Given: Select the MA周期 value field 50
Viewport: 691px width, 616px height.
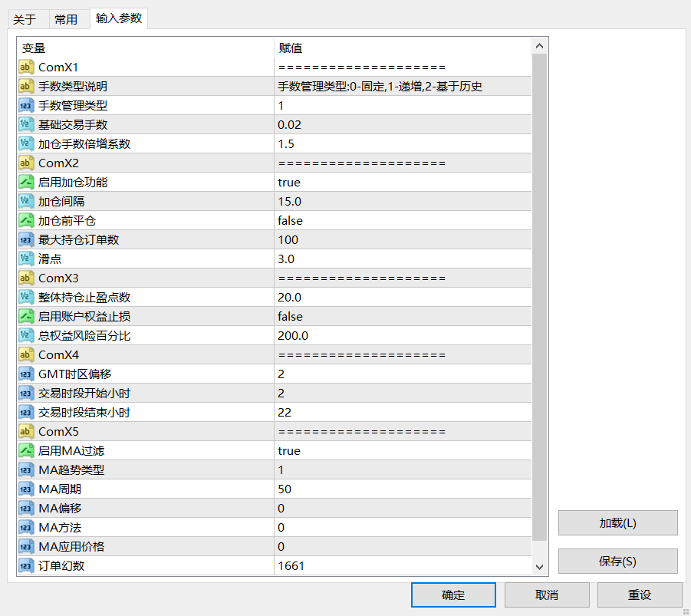Looking at the screenshot, I should tap(285, 489).
